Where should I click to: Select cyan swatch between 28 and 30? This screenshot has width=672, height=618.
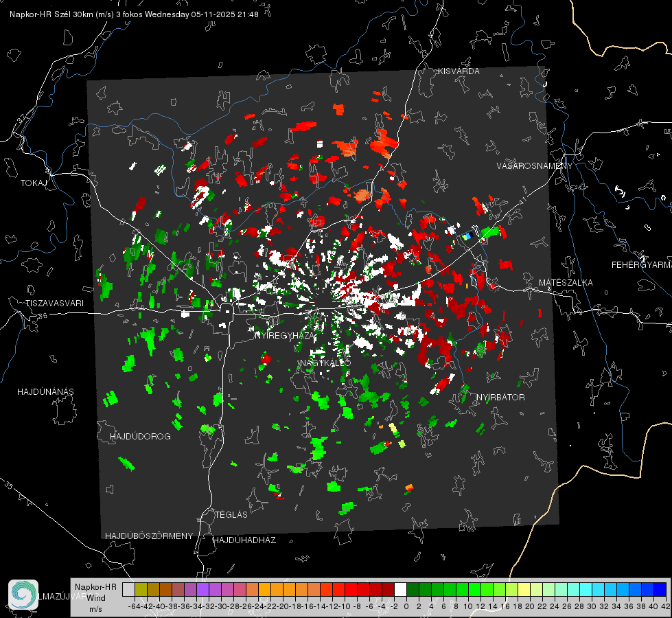tap(586, 589)
